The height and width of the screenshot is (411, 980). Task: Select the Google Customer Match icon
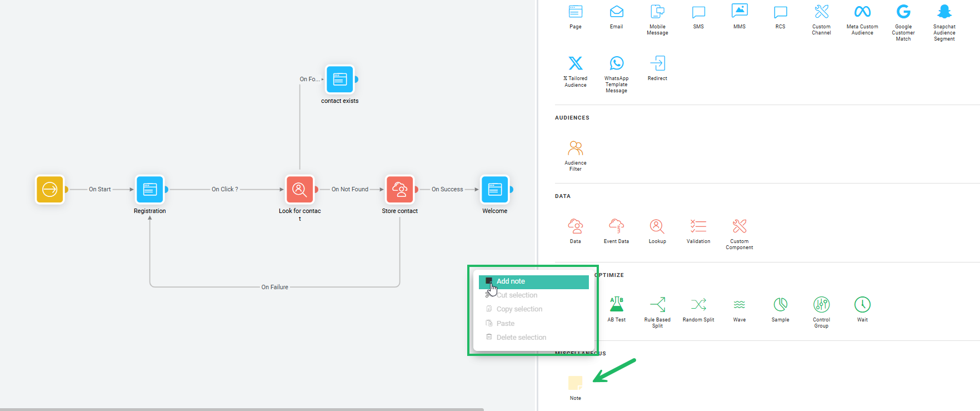[x=903, y=12]
